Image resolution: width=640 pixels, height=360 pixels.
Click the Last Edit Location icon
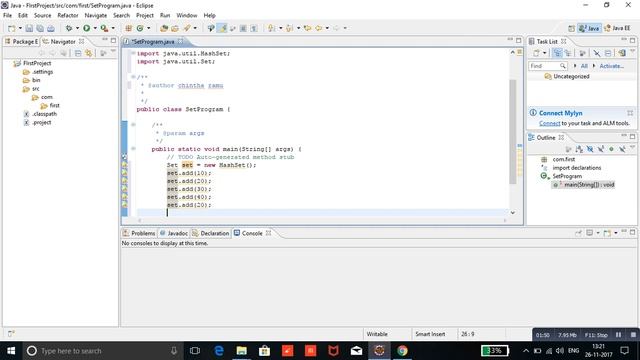pyautogui.click(x=307, y=28)
